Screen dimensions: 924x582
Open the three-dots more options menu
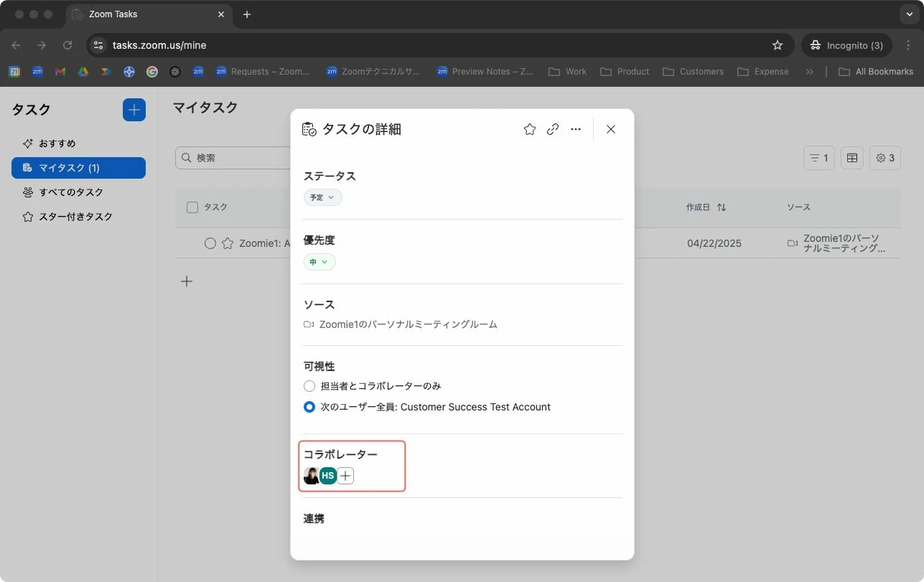click(576, 129)
